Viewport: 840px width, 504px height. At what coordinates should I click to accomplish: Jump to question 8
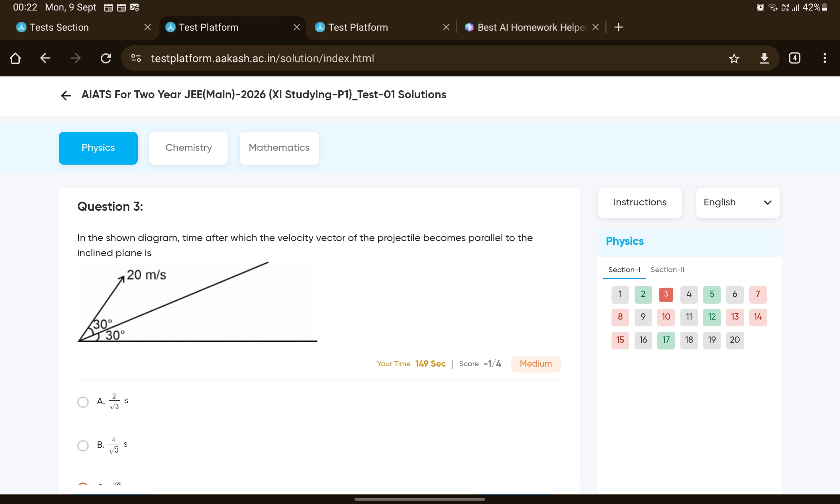[x=620, y=317]
